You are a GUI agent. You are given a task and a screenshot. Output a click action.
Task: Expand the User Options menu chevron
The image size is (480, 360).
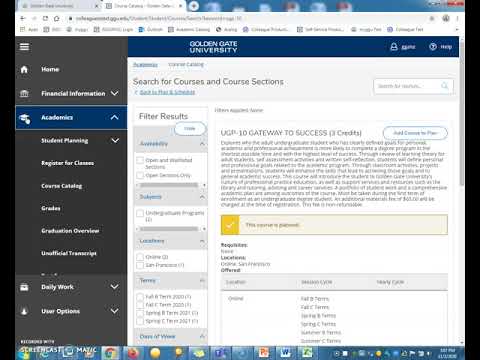click(114, 311)
